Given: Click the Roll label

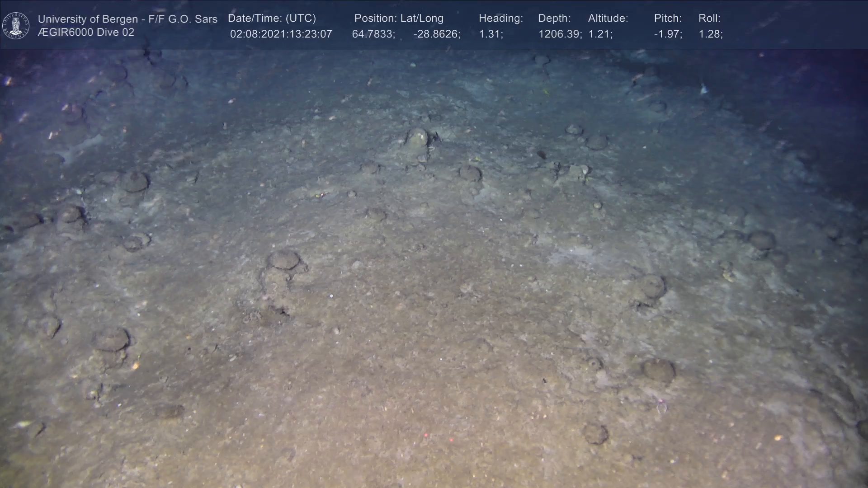Looking at the screenshot, I should (x=709, y=19).
